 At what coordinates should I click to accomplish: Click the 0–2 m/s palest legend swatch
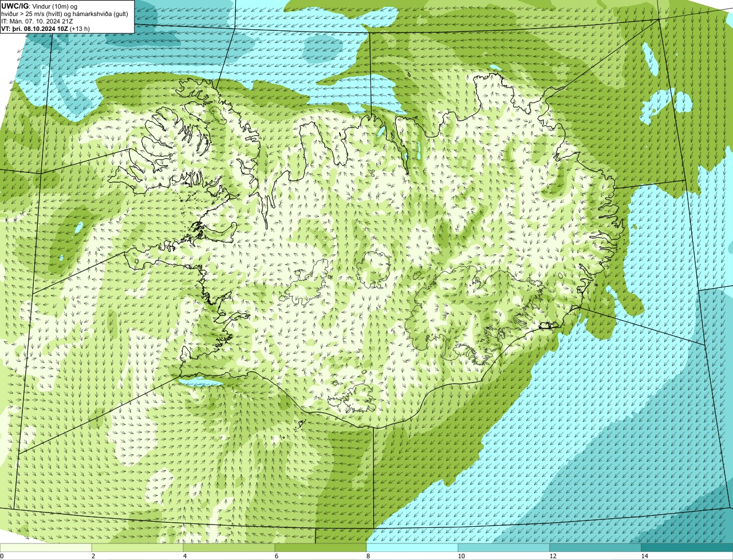tap(46, 547)
